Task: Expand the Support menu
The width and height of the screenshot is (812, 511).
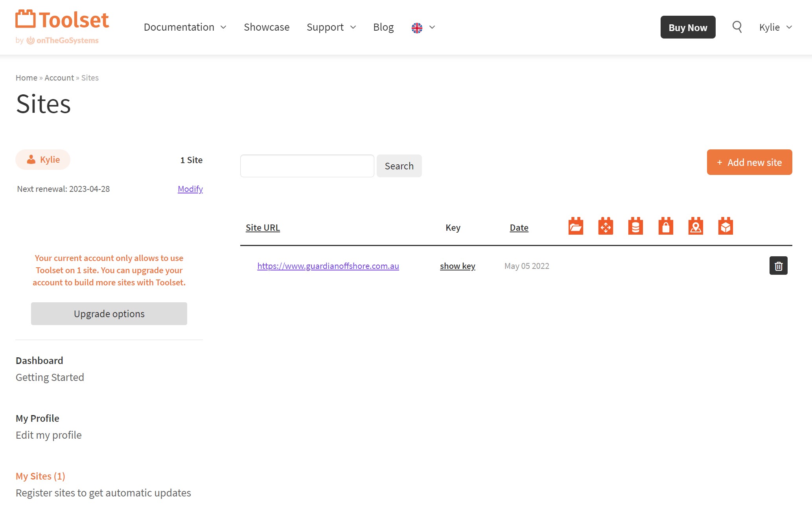Action: tap(331, 27)
